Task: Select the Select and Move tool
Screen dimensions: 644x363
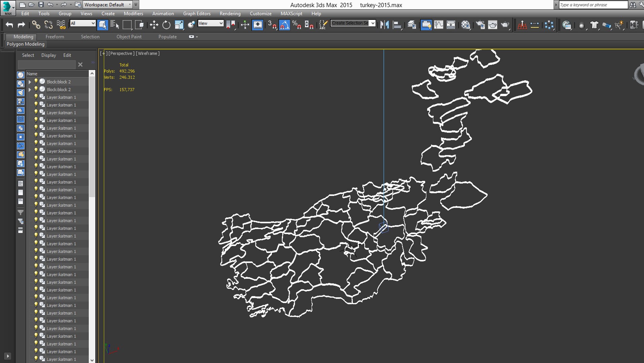Action: coord(154,25)
